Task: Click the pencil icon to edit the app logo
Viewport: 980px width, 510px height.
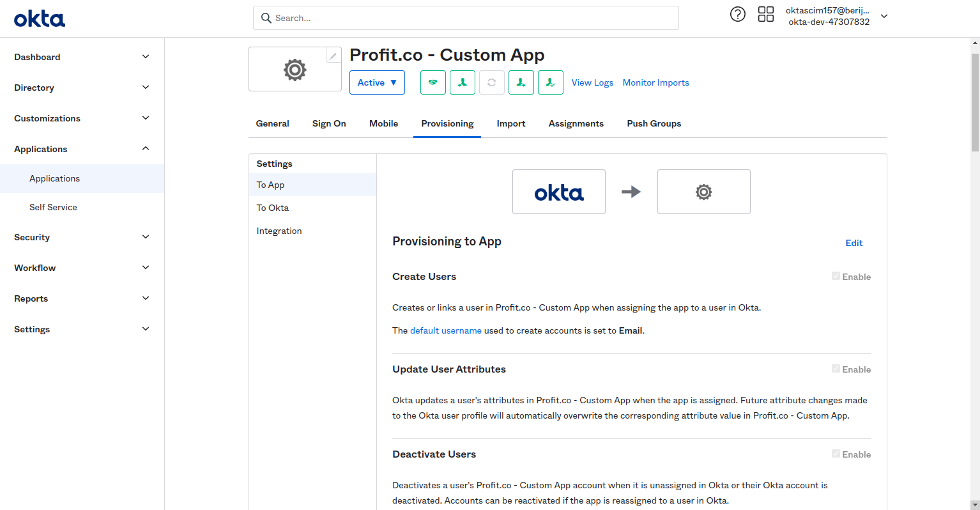Action: tap(333, 56)
